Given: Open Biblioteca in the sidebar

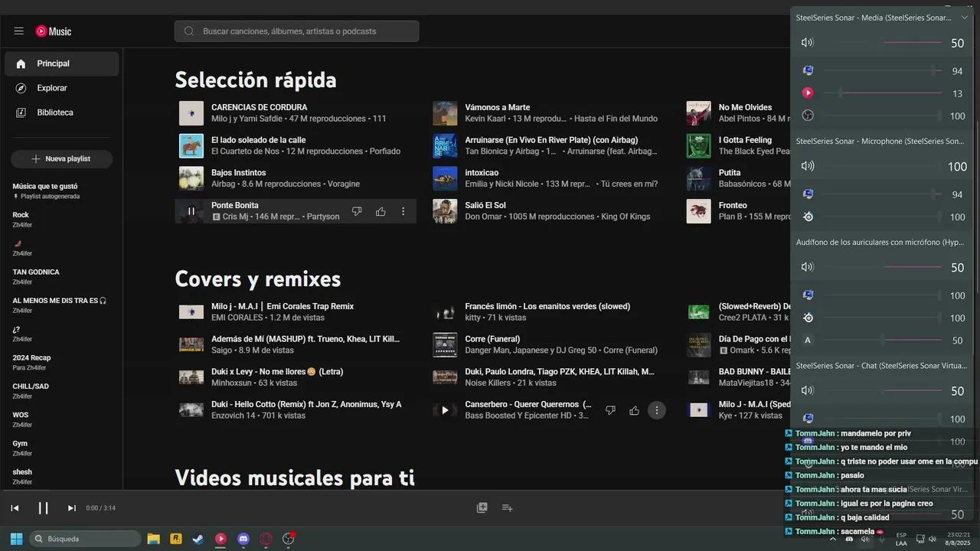Looking at the screenshot, I should pyautogui.click(x=62, y=112).
